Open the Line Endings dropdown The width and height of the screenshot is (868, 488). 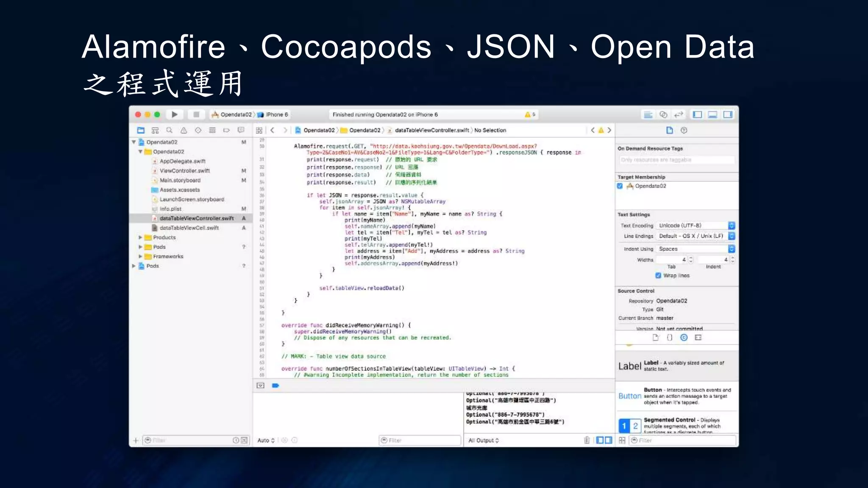click(x=695, y=236)
